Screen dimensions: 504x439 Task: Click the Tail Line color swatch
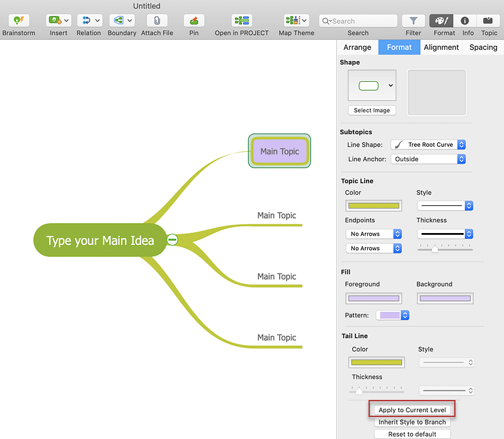click(x=377, y=363)
